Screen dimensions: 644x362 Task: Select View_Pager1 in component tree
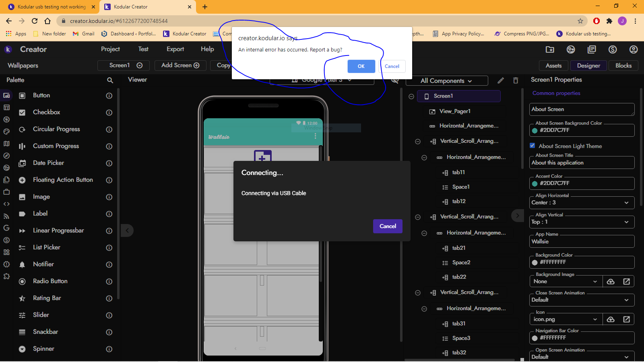(455, 111)
